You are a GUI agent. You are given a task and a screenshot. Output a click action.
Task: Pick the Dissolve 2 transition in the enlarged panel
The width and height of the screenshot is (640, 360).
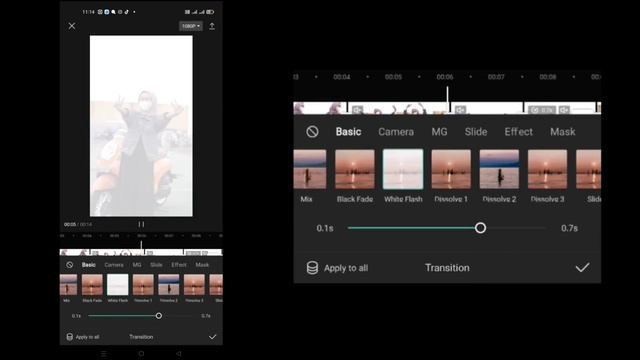point(499,169)
